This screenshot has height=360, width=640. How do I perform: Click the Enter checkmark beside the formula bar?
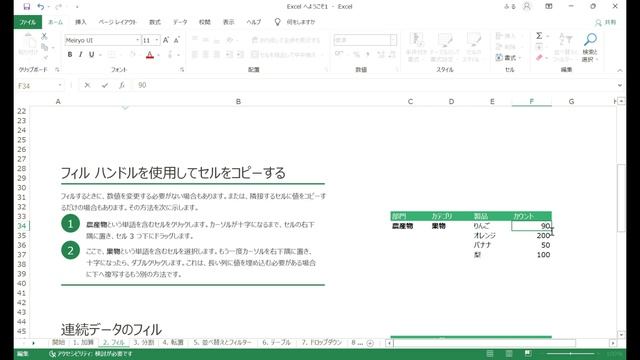click(105, 85)
